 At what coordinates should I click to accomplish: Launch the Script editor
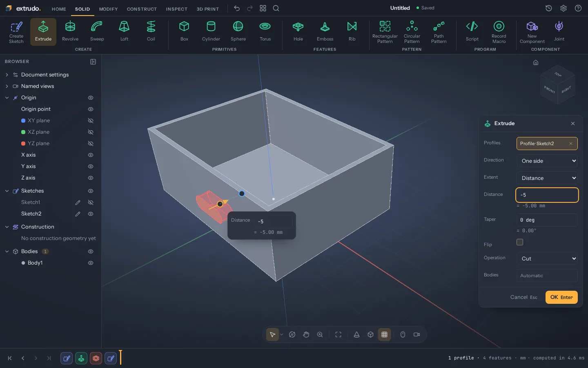472,31
